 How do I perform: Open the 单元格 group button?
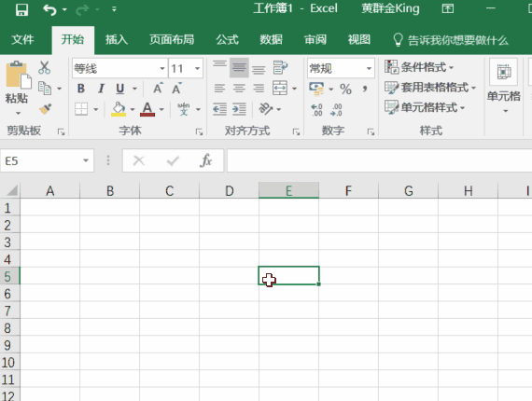click(x=504, y=87)
